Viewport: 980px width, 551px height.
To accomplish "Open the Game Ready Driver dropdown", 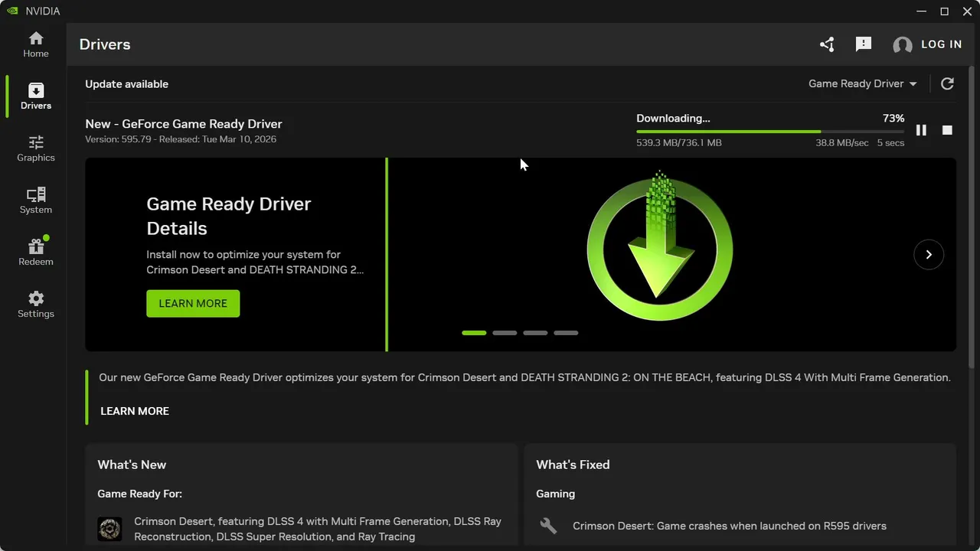I will tap(863, 83).
